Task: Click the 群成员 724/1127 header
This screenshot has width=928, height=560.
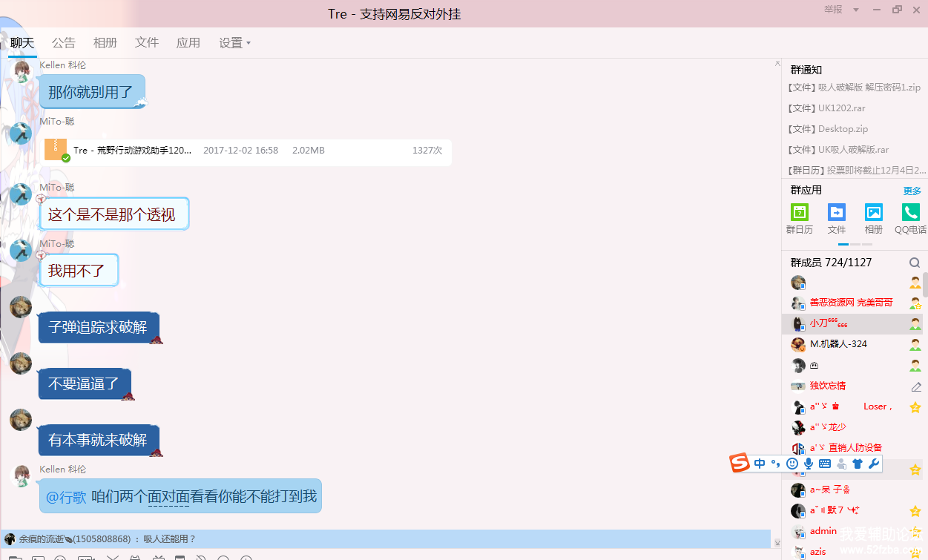Action: [x=831, y=263]
